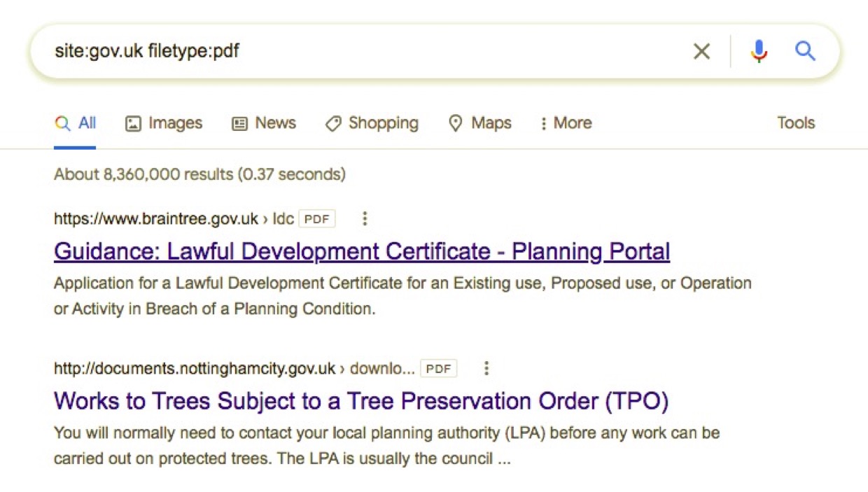
Task: Click PDF badge on the braintree result
Action: [317, 219]
